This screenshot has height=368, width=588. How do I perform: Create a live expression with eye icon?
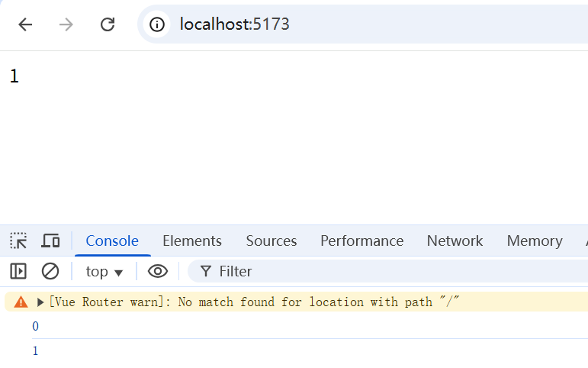[x=158, y=271]
